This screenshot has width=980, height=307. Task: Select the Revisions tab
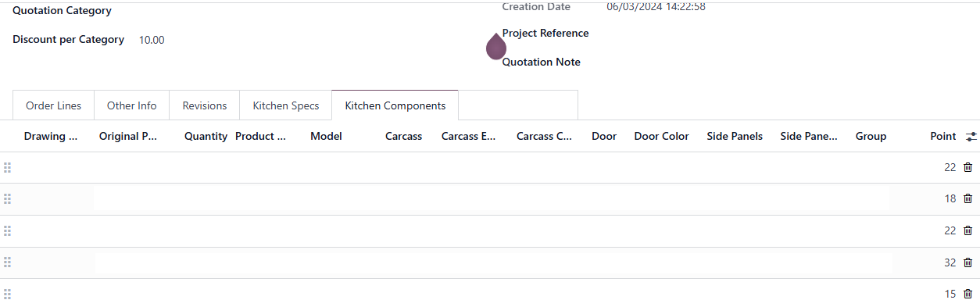[x=205, y=105]
